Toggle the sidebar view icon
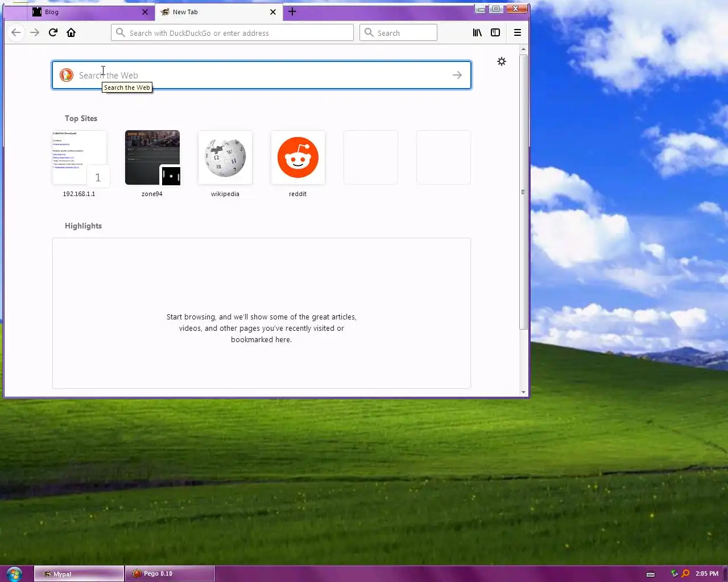This screenshot has height=582, width=728. [495, 32]
